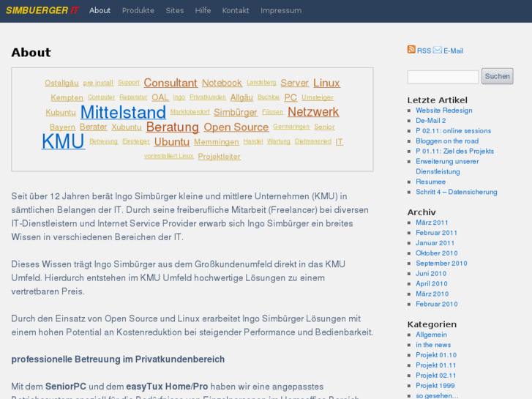The image size is (532, 399).
Task: Open the Hilfe menu item
Action: click(x=203, y=10)
